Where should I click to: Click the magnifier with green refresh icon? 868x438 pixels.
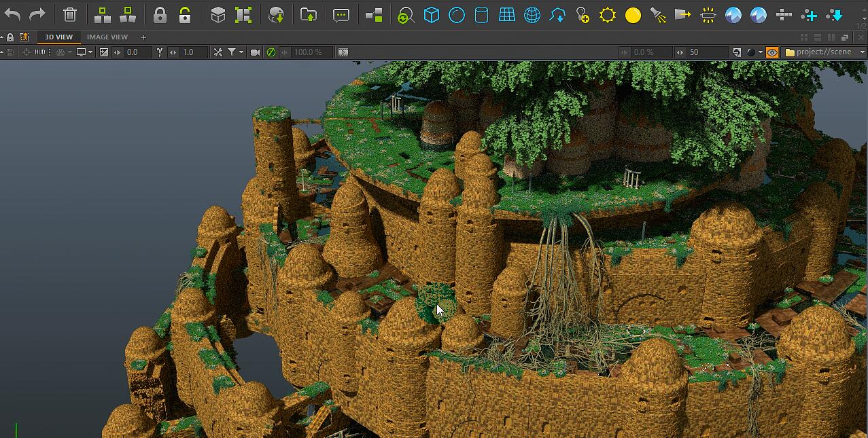(x=406, y=15)
